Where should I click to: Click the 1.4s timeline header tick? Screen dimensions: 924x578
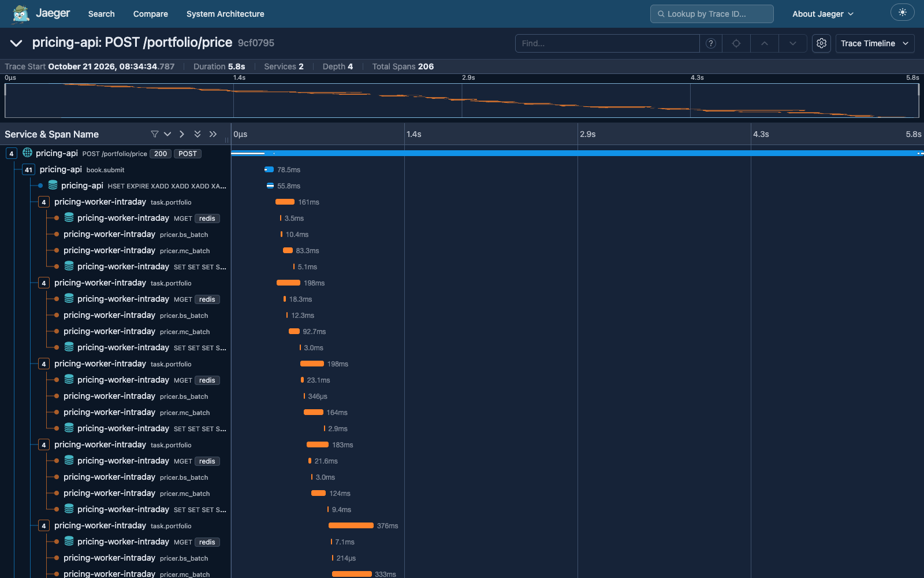[x=414, y=134]
